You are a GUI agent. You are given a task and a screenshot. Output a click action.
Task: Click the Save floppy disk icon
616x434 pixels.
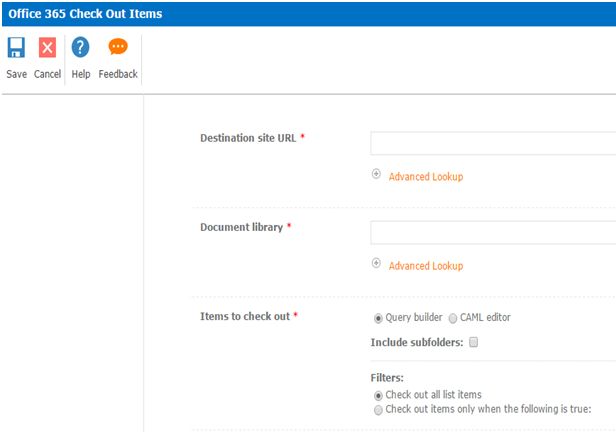pos(16,48)
